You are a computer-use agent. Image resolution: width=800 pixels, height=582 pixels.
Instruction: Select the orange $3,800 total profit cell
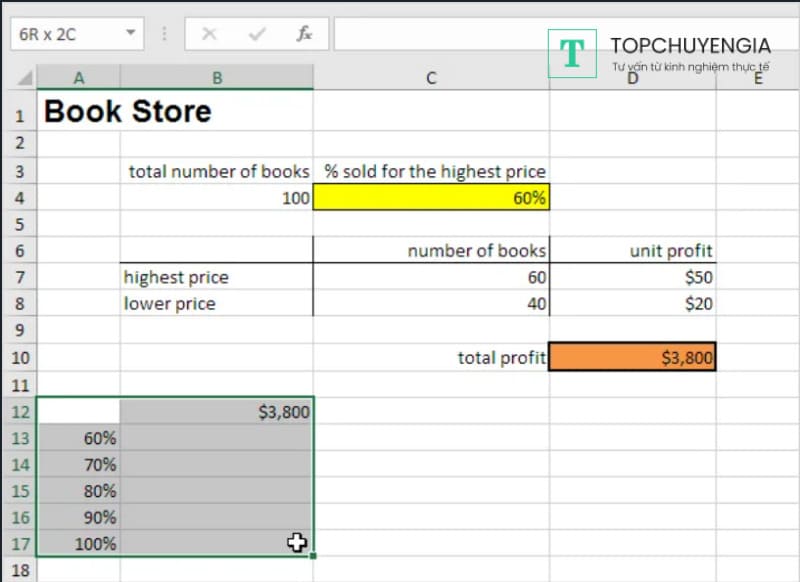point(632,357)
